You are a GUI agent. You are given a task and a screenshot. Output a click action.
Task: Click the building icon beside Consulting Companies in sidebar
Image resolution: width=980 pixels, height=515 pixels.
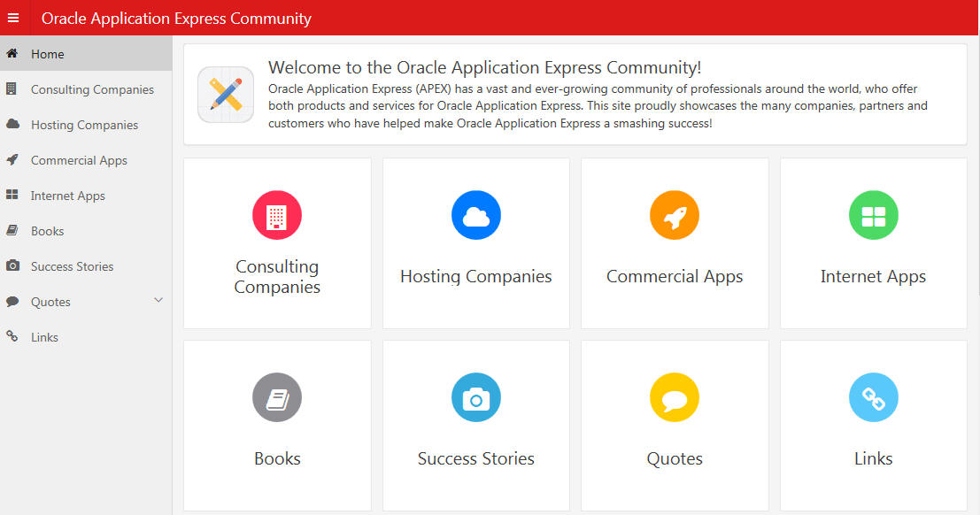(x=12, y=88)
